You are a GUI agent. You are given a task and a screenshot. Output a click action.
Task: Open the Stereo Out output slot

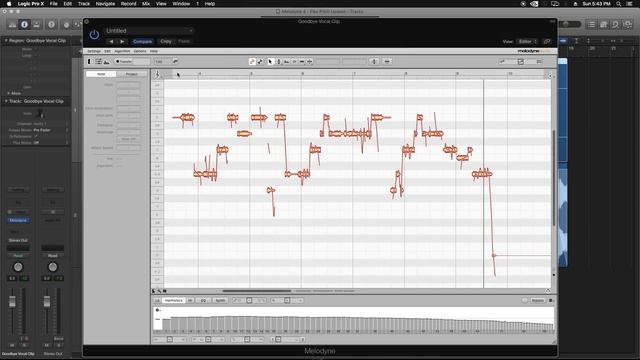point(18,240)
